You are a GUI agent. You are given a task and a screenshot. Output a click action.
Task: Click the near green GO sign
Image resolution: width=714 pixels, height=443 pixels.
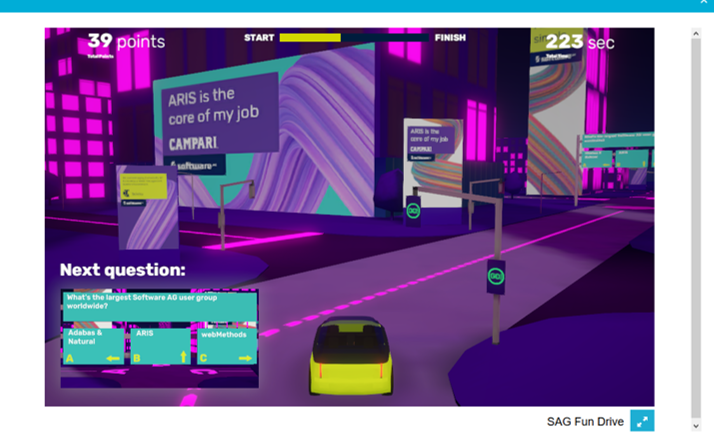pyautogui.click(x=496, y=276)
